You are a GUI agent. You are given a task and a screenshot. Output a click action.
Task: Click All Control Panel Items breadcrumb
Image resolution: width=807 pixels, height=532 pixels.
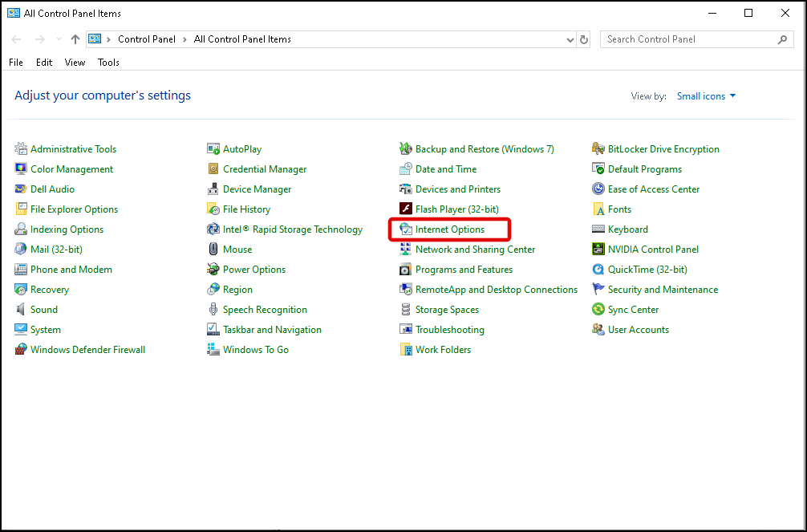tap(242, 39)
